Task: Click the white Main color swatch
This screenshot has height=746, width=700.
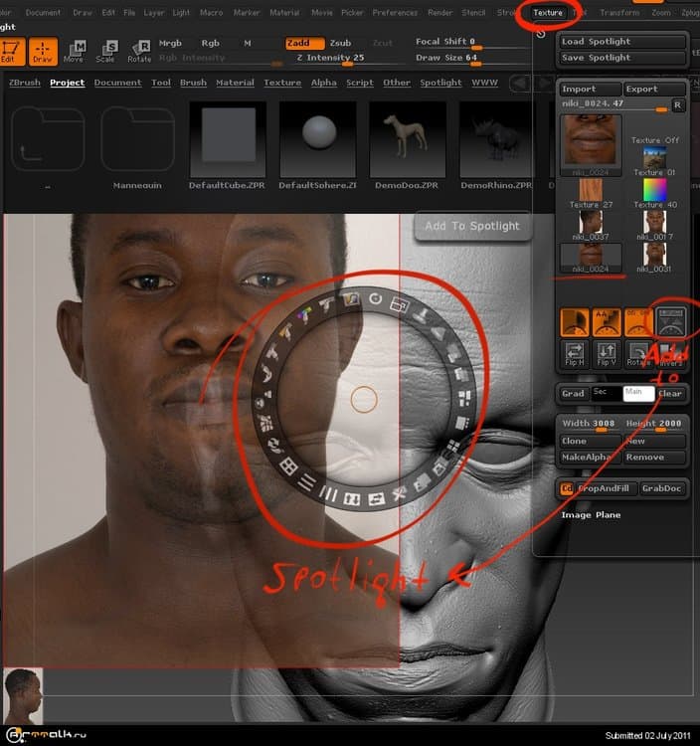Action: point(637,393)
